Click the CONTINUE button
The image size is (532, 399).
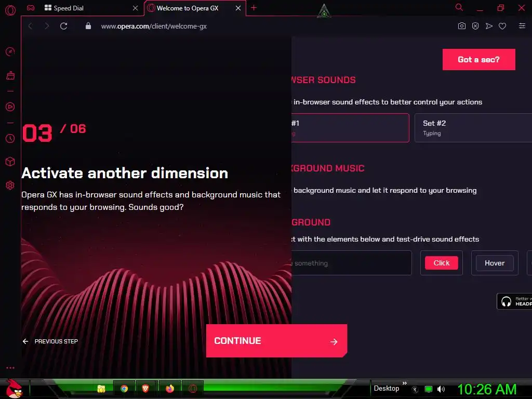tap(276, 341)
